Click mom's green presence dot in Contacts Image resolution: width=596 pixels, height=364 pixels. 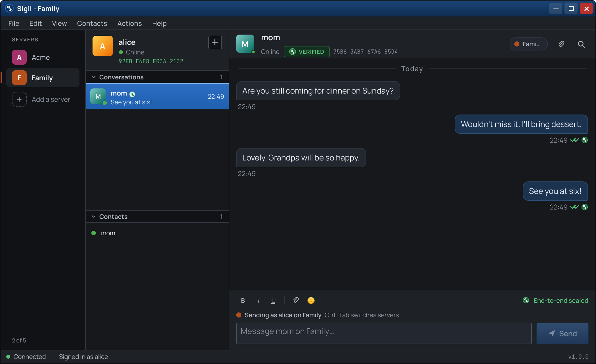(94, 233)
